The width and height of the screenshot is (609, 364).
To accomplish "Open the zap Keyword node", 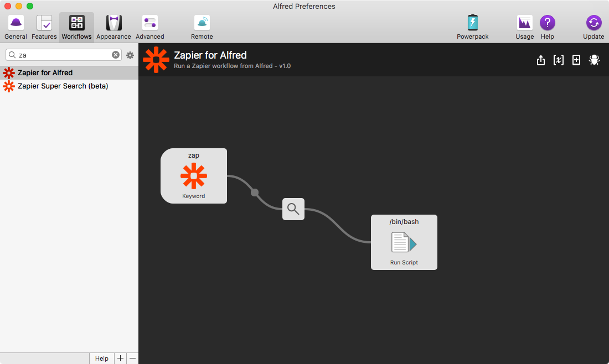I will 193,176.
